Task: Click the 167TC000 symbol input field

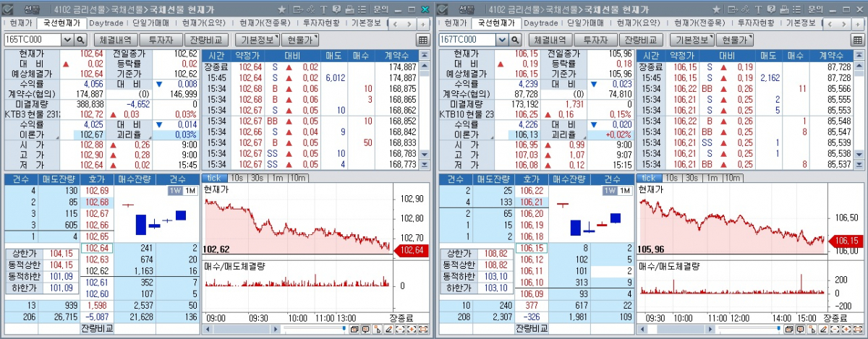Action: [x=468, y=40]
